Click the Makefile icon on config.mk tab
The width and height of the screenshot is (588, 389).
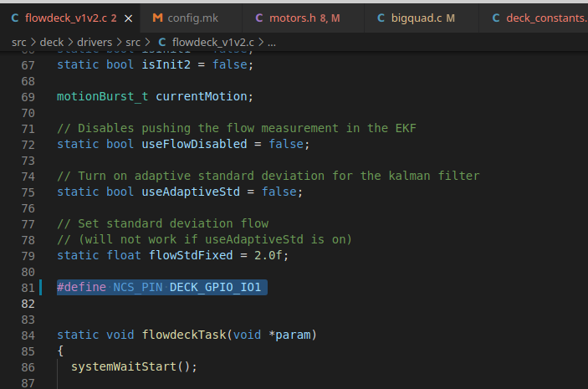tap(157, 18)
